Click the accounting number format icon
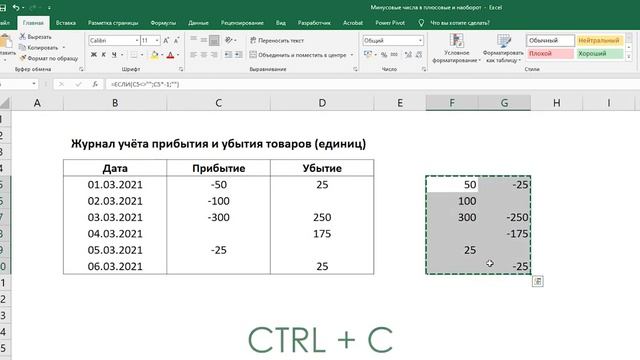 368,55
